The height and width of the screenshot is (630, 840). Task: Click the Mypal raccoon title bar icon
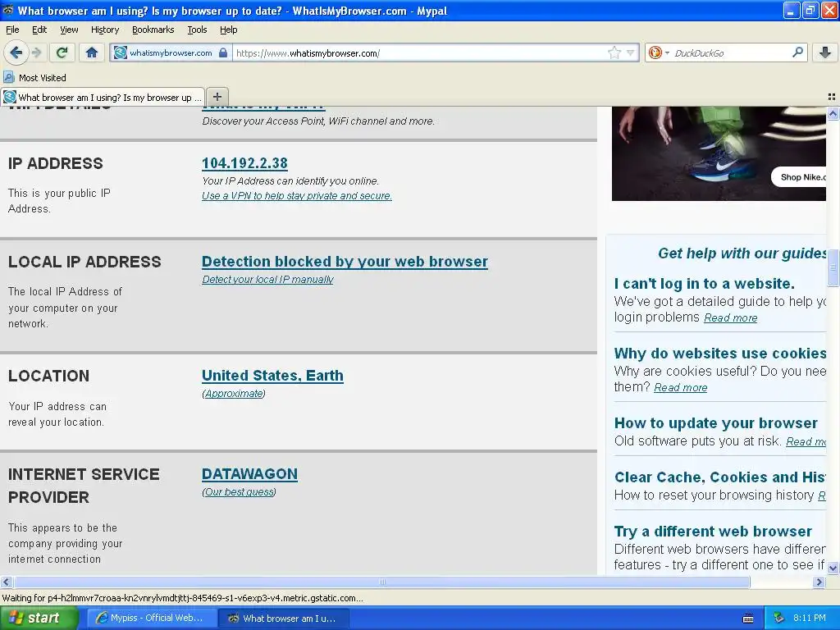[8, 10]
